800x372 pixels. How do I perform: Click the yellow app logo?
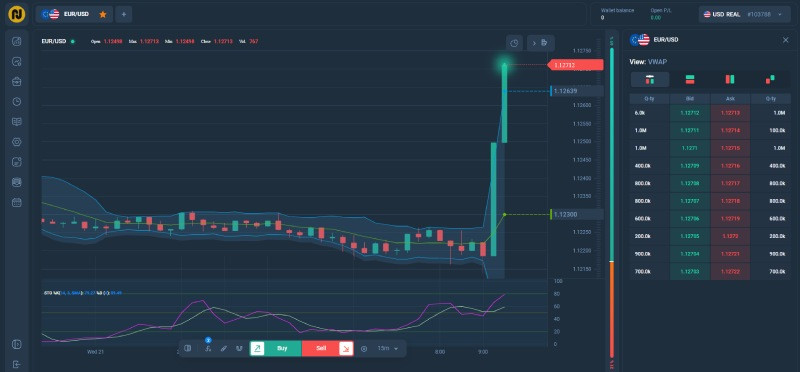(x=17, y=14)
